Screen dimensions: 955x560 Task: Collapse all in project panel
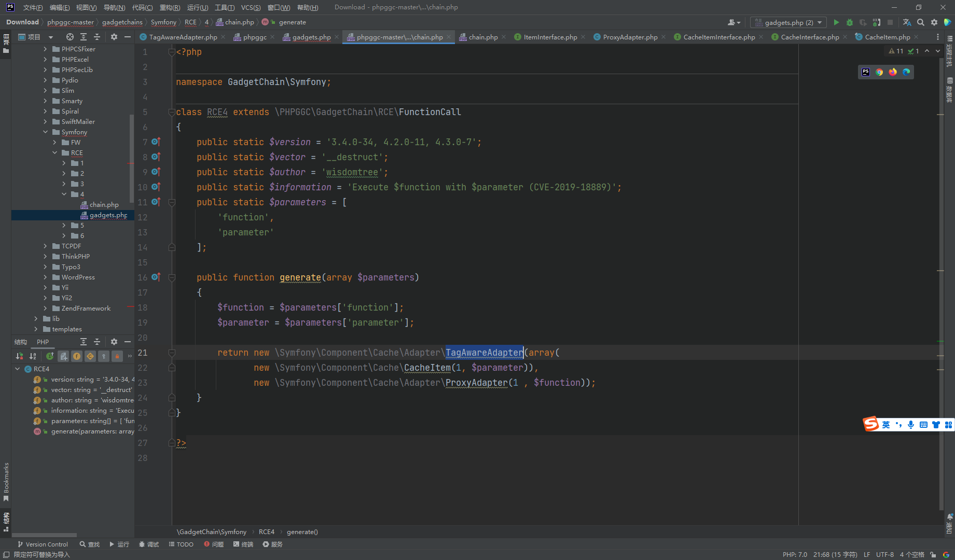point(97,37)
